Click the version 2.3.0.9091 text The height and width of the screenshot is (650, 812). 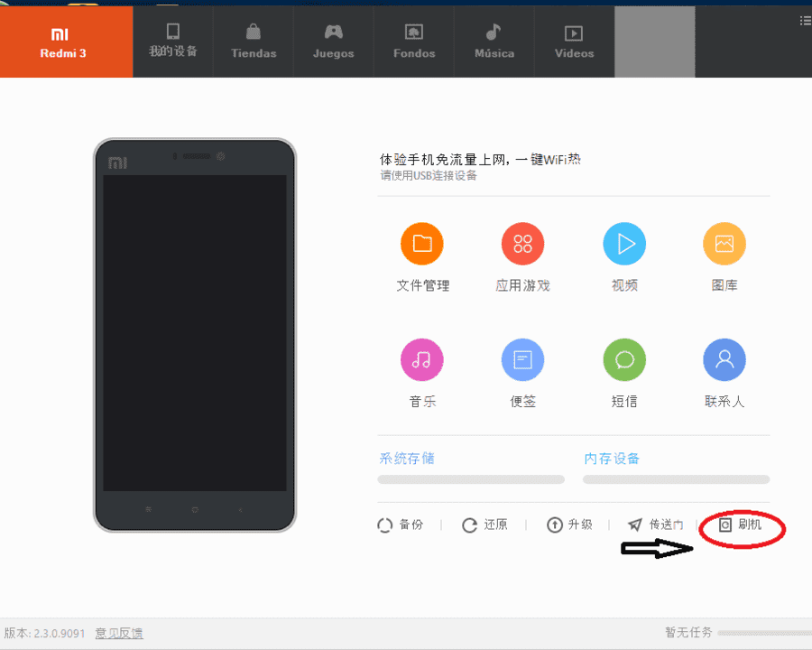44,633
